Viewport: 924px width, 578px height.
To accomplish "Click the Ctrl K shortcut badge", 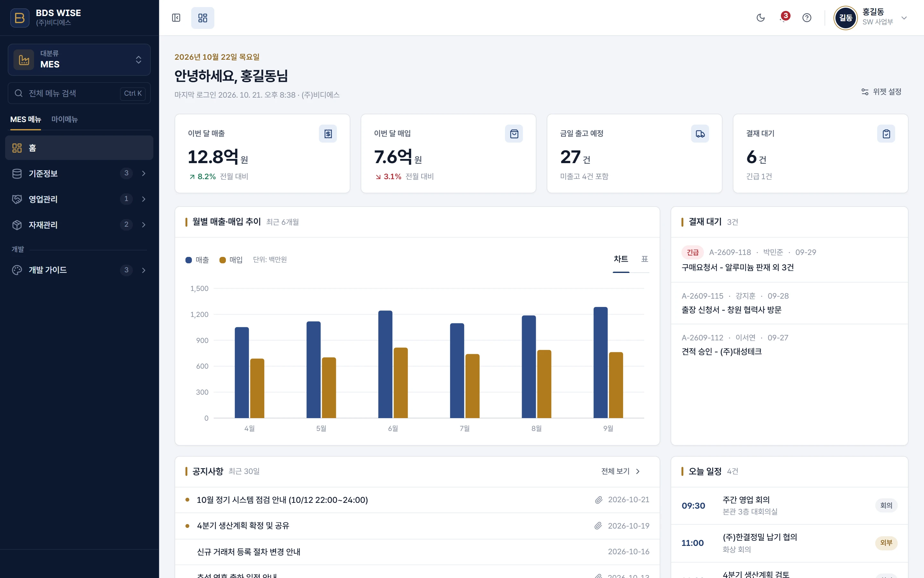I will [x=133, y=93].
